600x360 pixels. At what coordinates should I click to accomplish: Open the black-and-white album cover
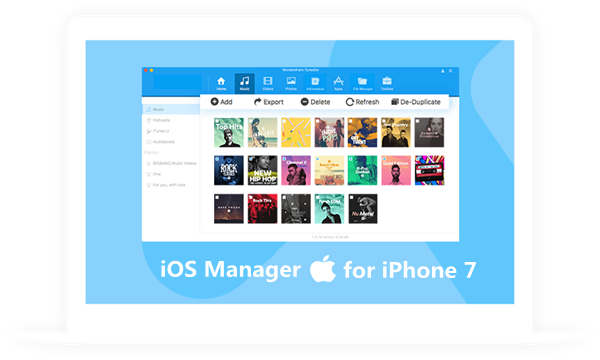click(x=296, y=209)
